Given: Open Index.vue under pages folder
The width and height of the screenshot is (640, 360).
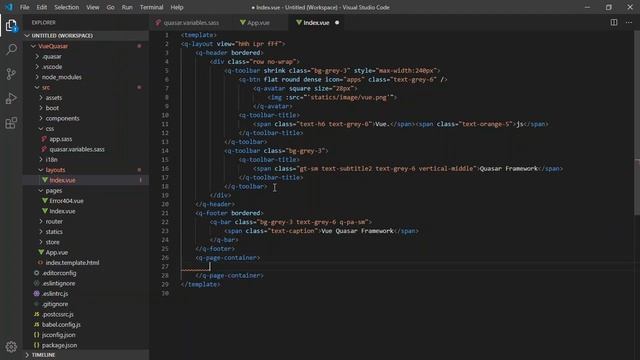Looking at the screenshot, I should [86, 211].
